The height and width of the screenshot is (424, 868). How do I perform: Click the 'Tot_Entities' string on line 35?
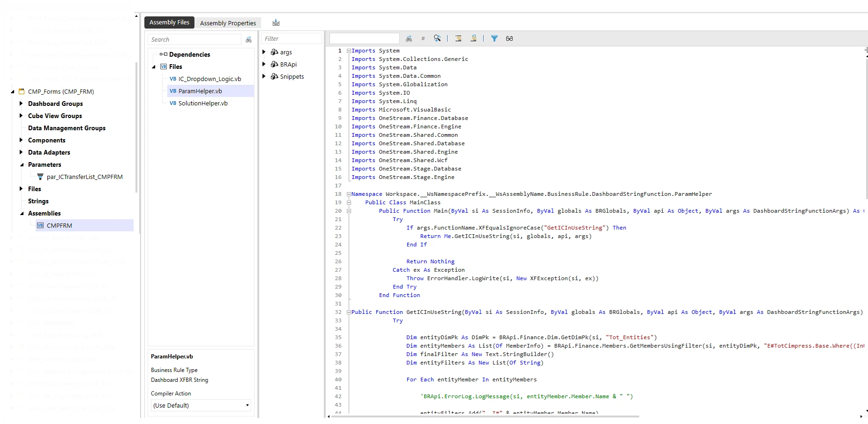(x=629, y=337)
